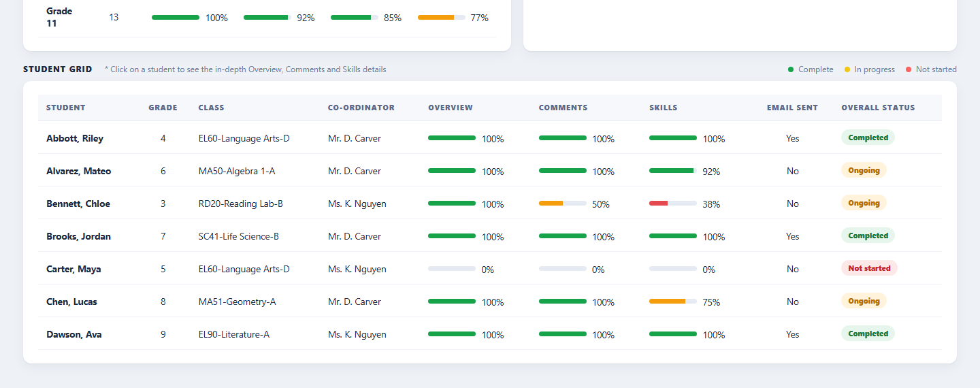
Task: Click the Overall Status column header
Action: coord(878,108)
